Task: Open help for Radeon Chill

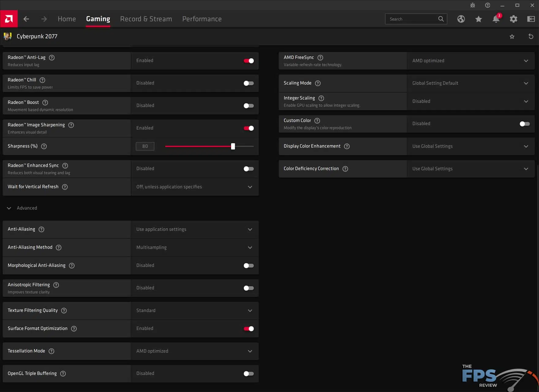Action: [43, 80]
